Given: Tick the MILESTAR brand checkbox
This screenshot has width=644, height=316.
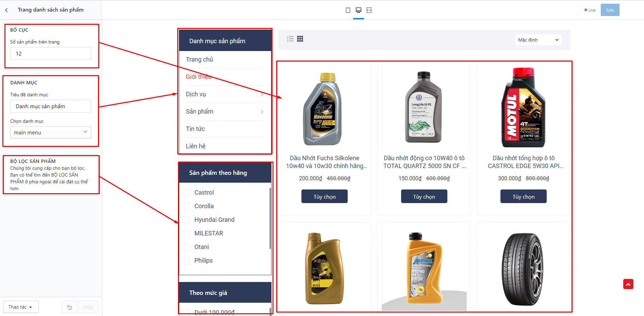Looking at the screenshot, I should click(186, 234).
